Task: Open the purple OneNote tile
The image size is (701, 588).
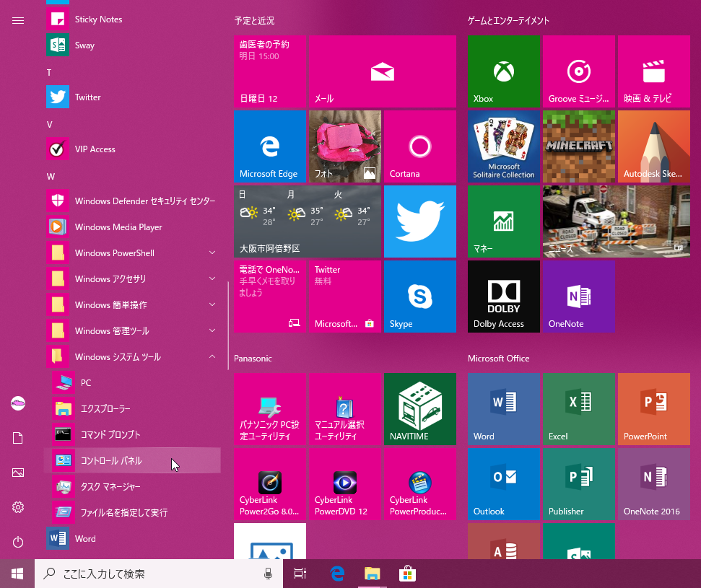Action: 578,297
